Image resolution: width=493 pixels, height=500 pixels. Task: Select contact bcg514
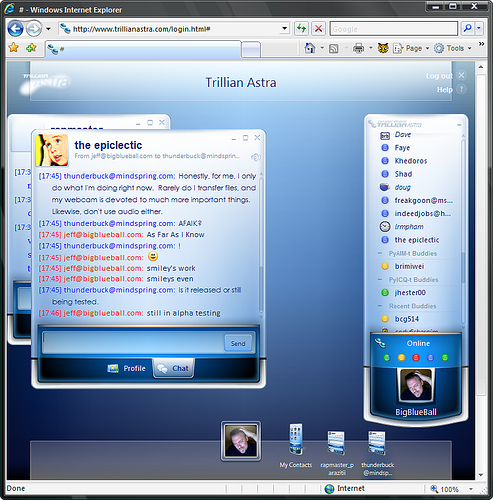(407, 319)
